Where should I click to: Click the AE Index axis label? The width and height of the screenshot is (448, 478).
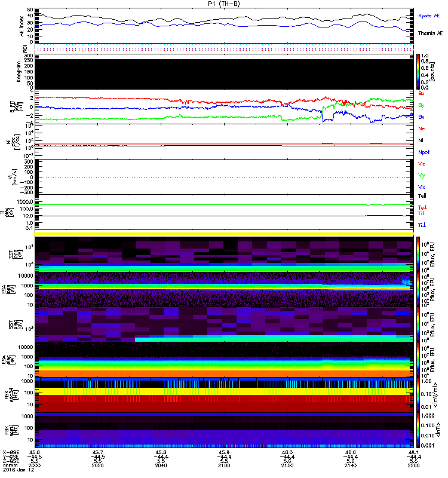point(22,26)
